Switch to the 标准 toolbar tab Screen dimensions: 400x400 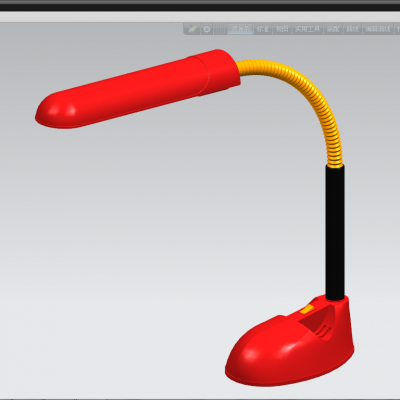[x=262, y=29]
